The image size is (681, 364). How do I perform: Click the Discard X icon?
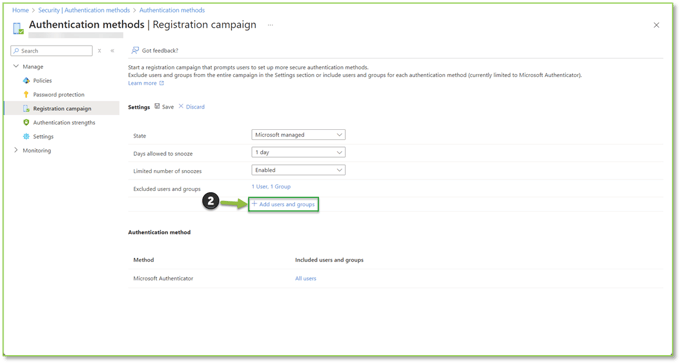pos(181,106)
